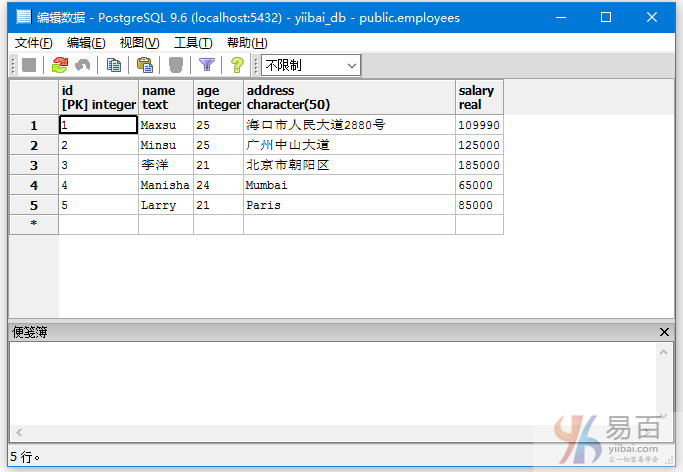Close the 便笺簿 scratch pad panel
The image size is (683, 472).
coord(665,331)
